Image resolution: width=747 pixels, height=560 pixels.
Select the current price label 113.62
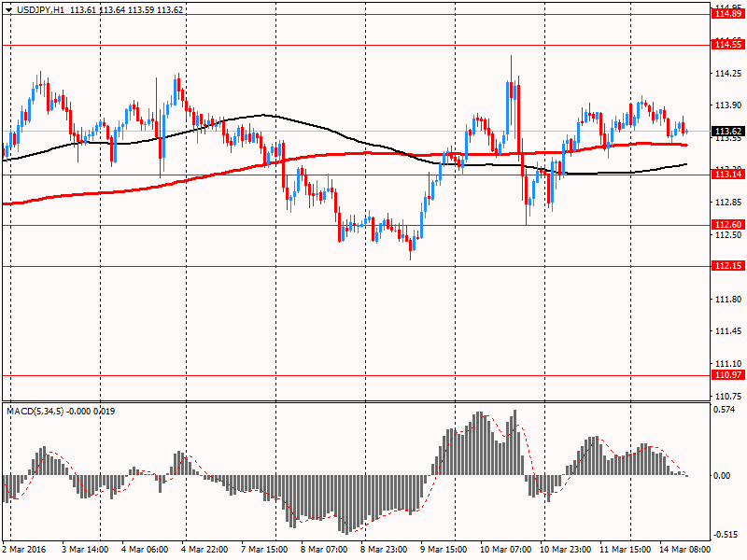(x=728, y=132)
